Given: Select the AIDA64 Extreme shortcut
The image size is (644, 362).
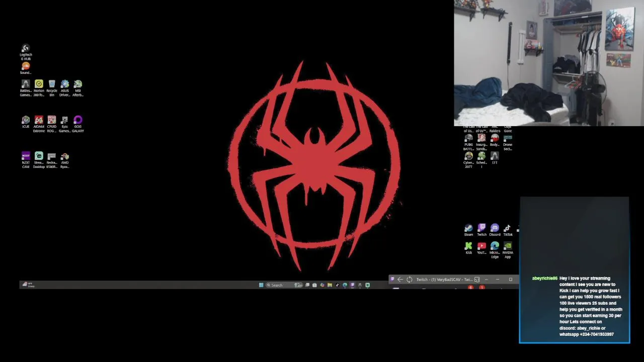Looking at the screenshot, I should tap(39, 124).
